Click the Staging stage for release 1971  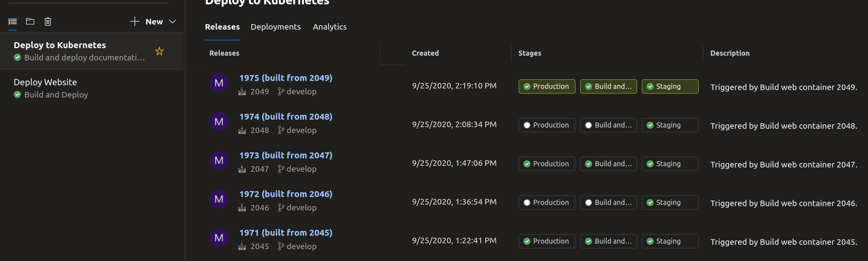click(670, 241)
